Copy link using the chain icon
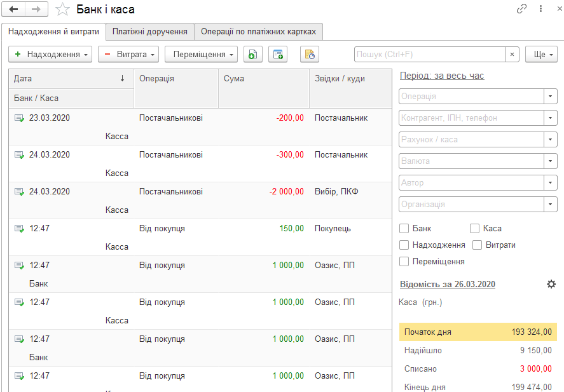The image size is (564, 392). click(x=521, y=9)
